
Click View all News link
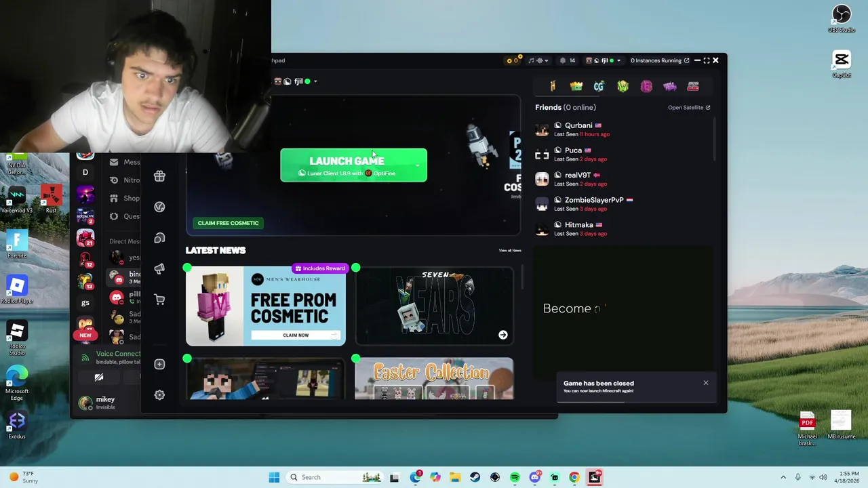click(510, 250)
